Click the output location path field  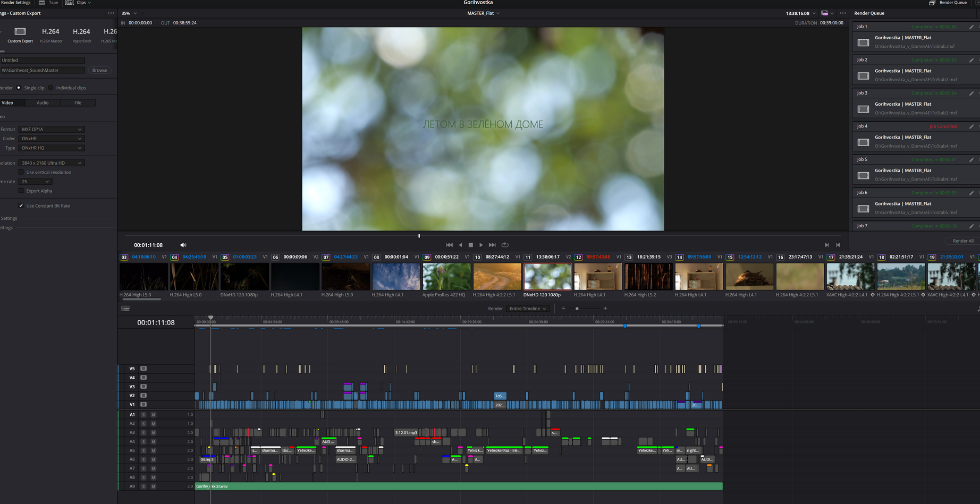click(43, 70)
